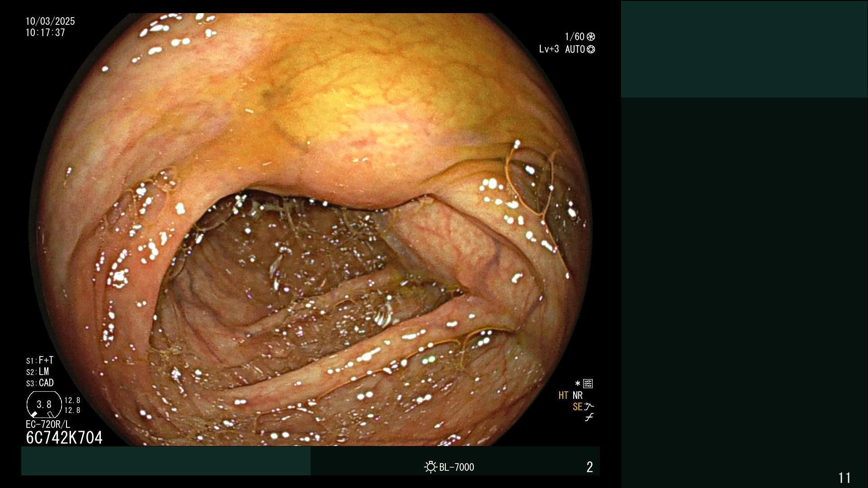
Task: Click the yellow SE label
Action: pos(577,407)
